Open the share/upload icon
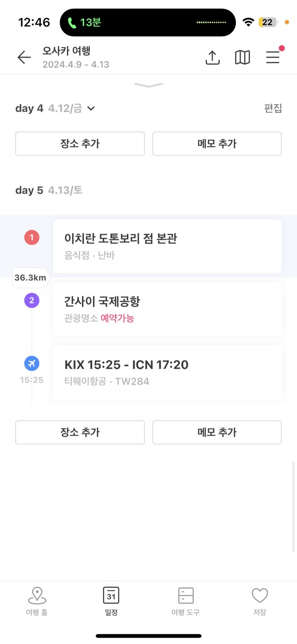This screenshot has height=644, width=297. click(212, 57)
